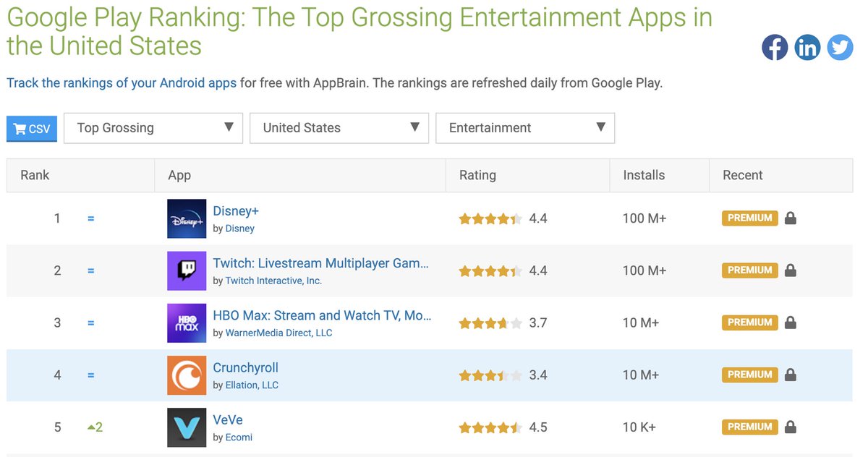Open the United States country dropdown

[x=339, y=128]
